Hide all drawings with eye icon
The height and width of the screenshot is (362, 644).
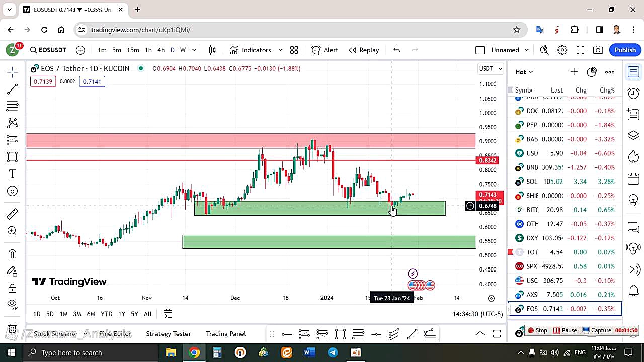click(x=13, y=304)
